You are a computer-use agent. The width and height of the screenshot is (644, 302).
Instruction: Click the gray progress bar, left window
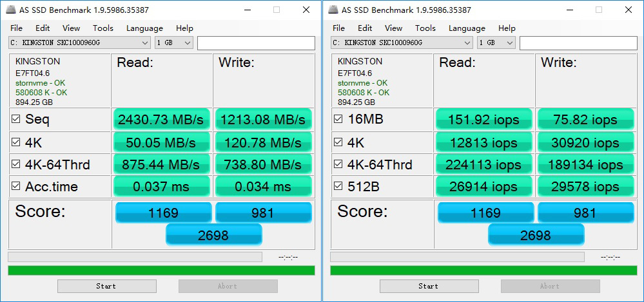[x=135, y=257]
